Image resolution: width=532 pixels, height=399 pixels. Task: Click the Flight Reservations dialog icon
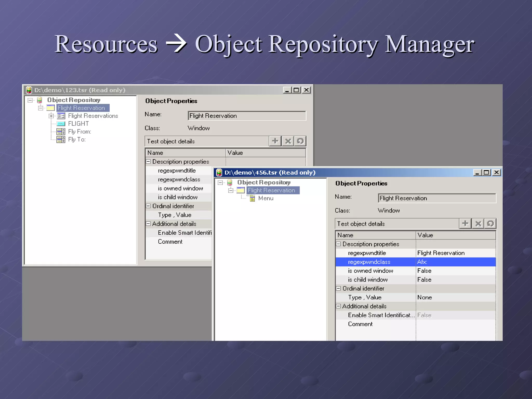pos(61,116)
